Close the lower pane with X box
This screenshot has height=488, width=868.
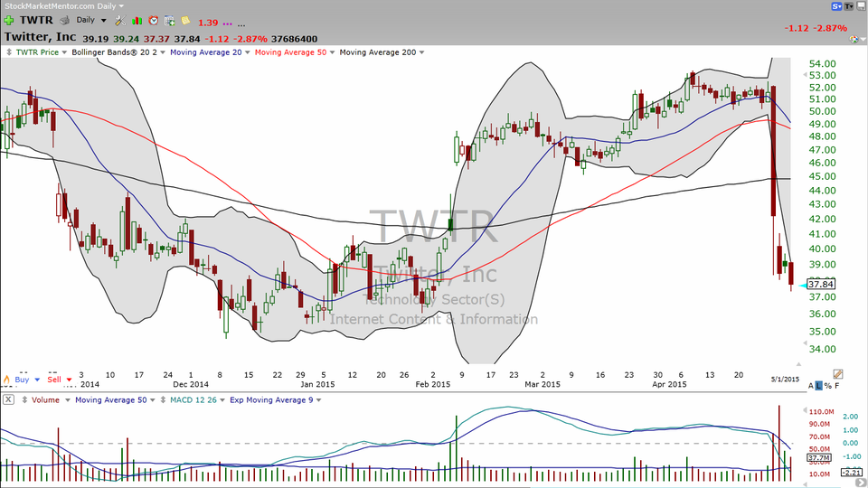(8, 399)
